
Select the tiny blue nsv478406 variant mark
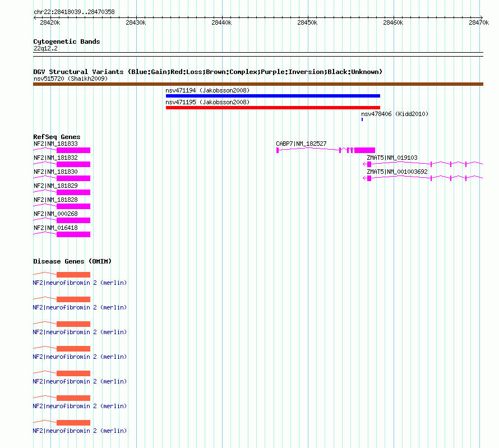click(362, 119)
